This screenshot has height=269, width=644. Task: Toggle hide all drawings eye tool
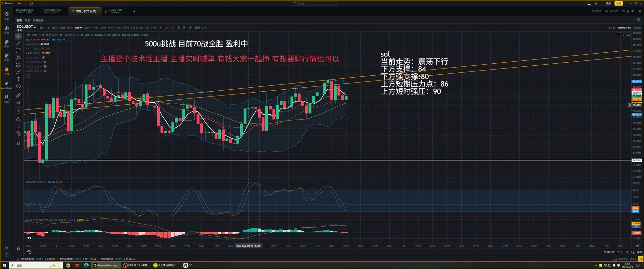18,133
